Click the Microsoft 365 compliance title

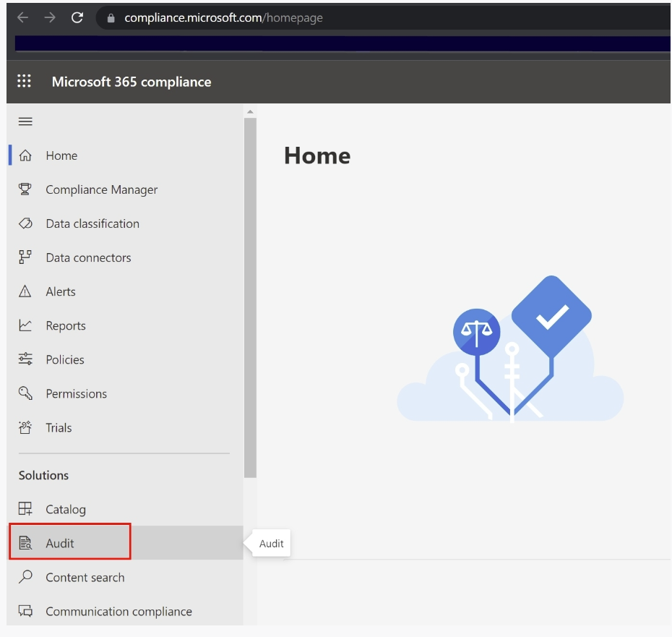pos(132,82)
